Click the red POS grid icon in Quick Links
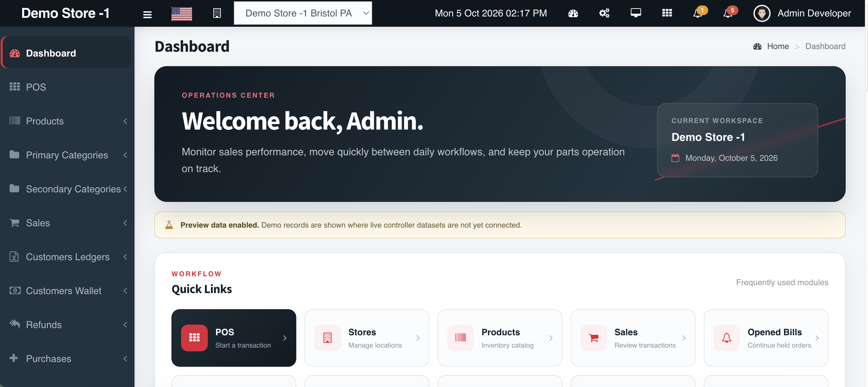This screenshot has width=868, height=387. click(194, 338)
